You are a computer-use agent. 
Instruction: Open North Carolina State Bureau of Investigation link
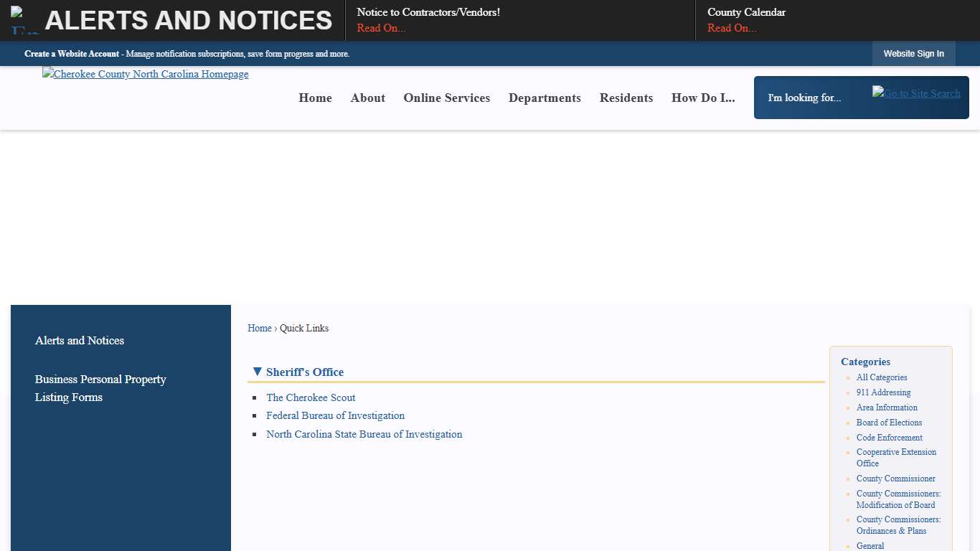point(364,434)
